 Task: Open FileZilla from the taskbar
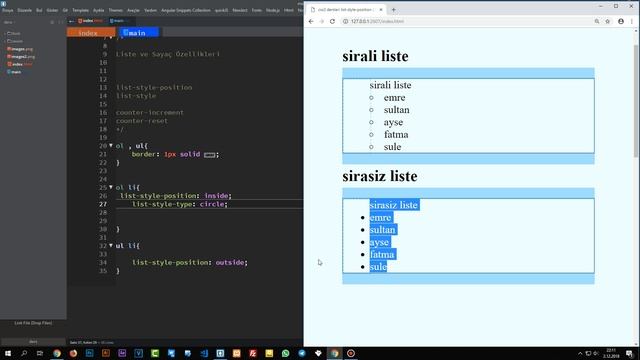tap(253, 353)
